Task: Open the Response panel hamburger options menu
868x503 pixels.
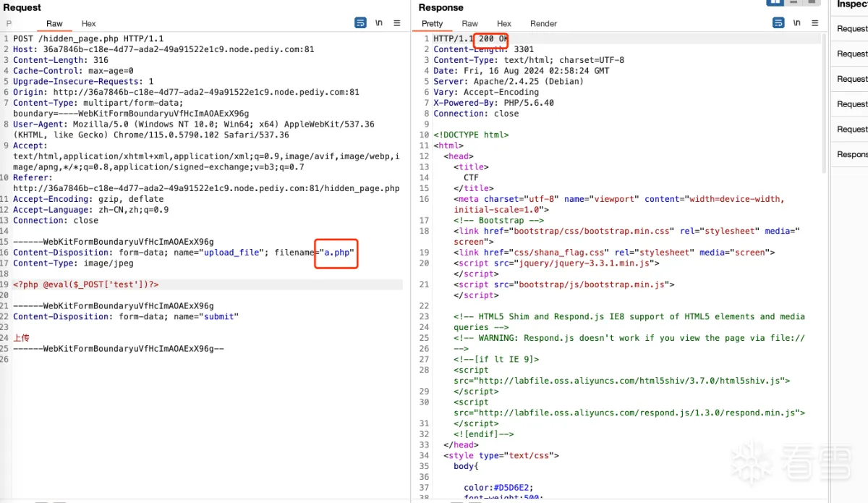Action: coord(814,23)
